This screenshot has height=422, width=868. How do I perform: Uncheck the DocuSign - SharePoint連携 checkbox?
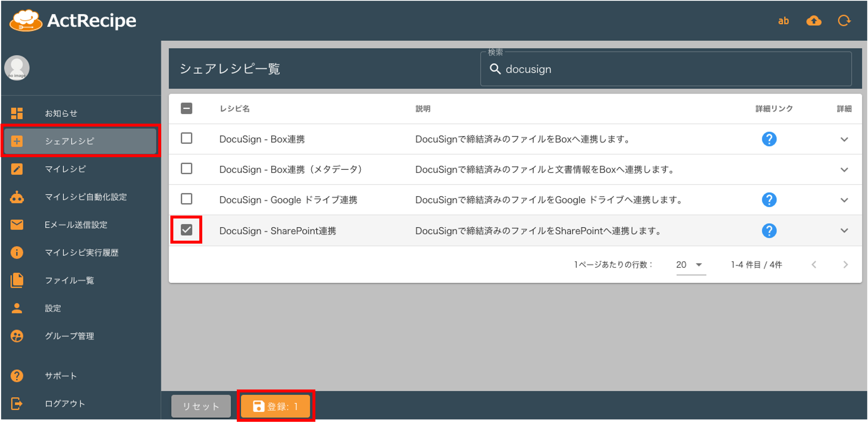click(x=186, y=230)
